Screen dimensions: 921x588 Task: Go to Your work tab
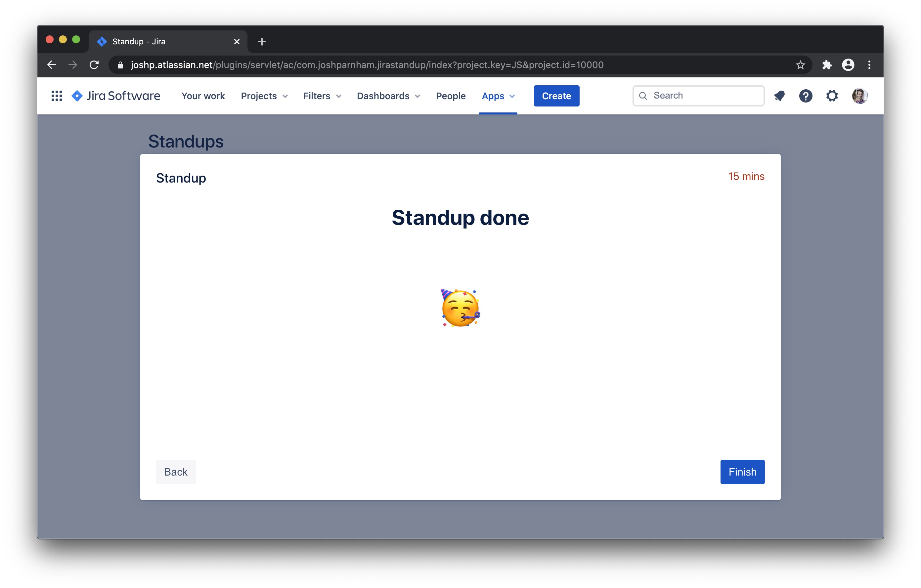click(203, 96)
